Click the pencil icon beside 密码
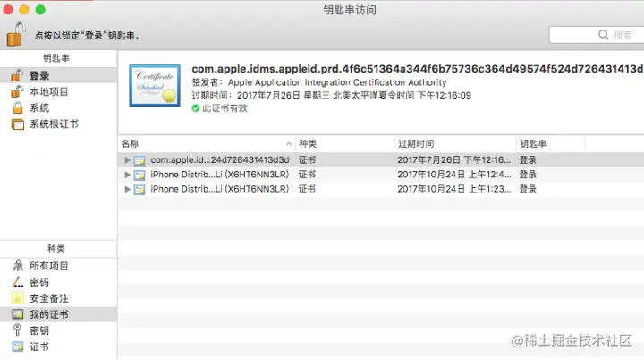The image size is (644, 360). click(x=17, y=282)
